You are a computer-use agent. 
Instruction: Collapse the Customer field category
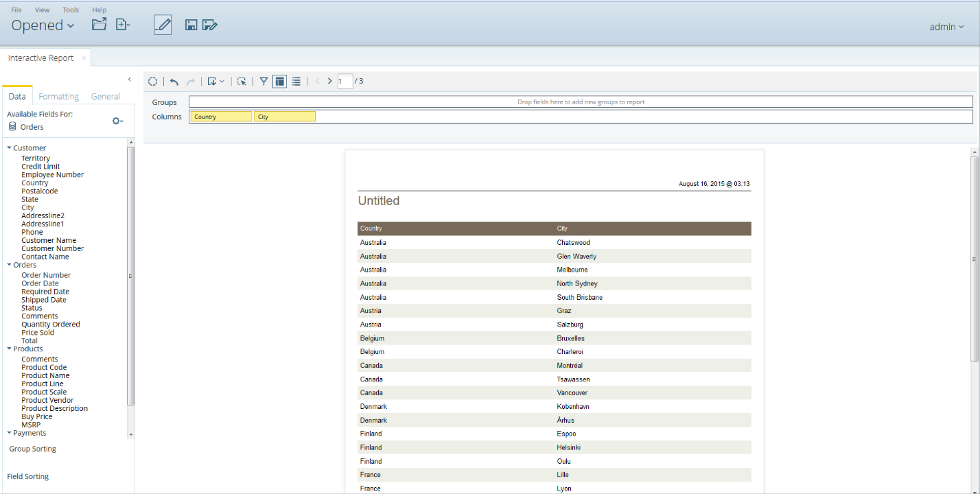coord(10,148)
